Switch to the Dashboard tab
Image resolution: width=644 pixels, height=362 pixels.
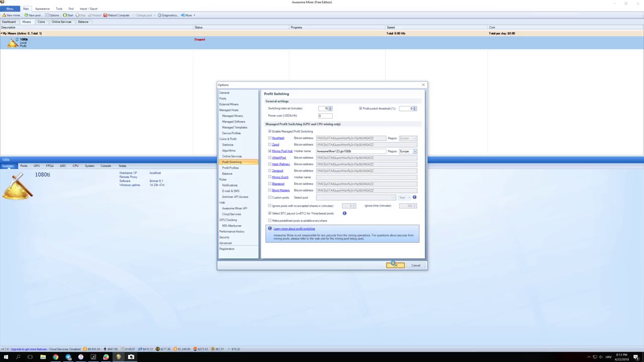click(9, 22)
